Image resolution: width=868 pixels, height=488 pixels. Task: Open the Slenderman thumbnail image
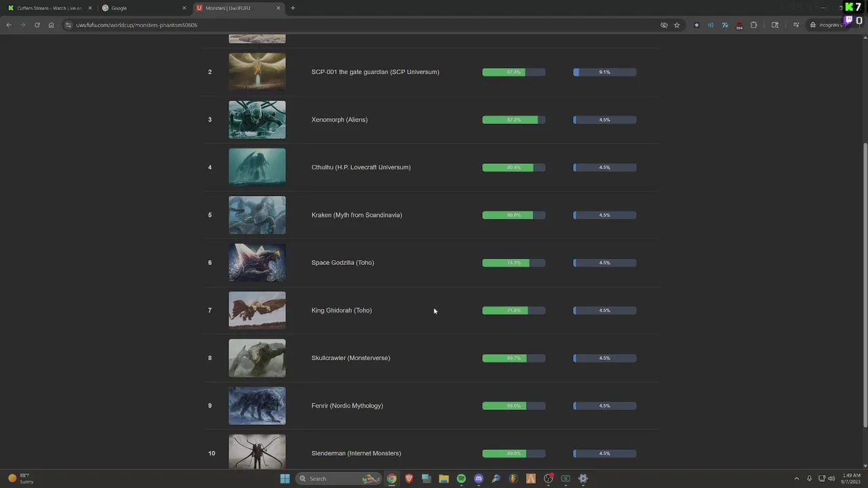coord(257,451)
